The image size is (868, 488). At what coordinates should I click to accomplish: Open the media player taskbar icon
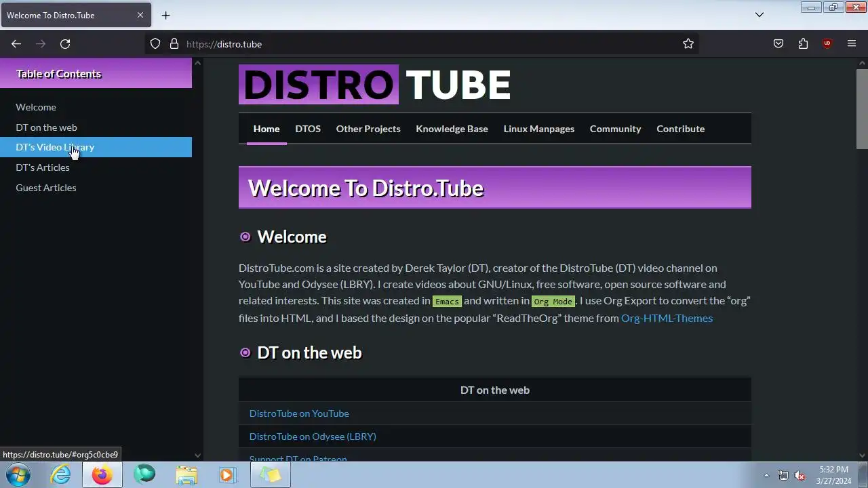coord(226,475)
